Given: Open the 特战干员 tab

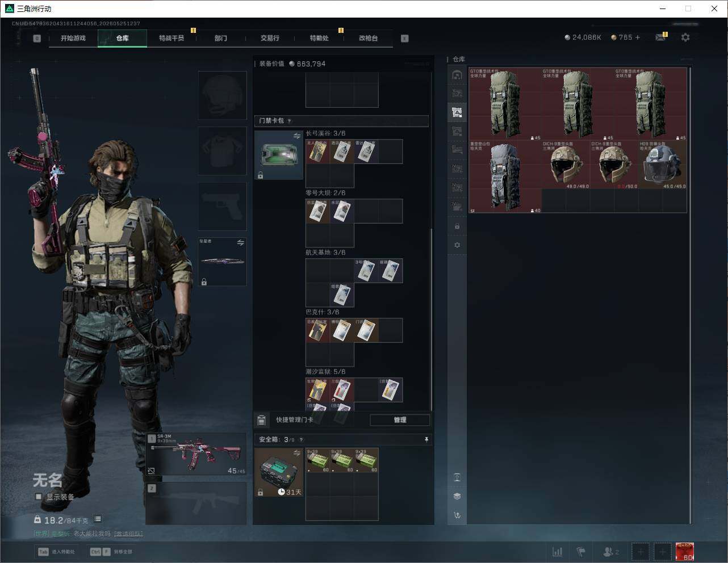Looking at the screenshot, I should pos(171,38).
